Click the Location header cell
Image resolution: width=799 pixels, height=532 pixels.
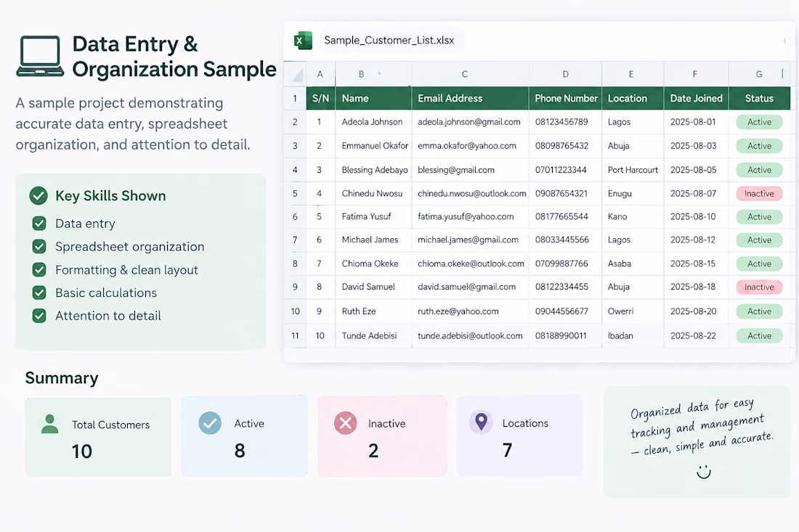(x=633, y=98)
